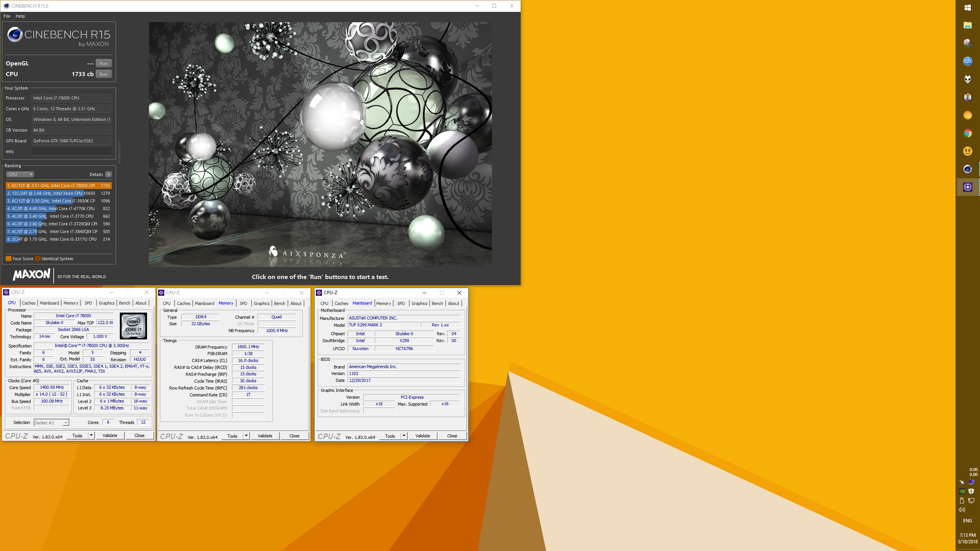Click the CPU-tab CPU-Z window title icon
Image resolution: width=980 pixels, height=551 pixels.
pos(6,292)
